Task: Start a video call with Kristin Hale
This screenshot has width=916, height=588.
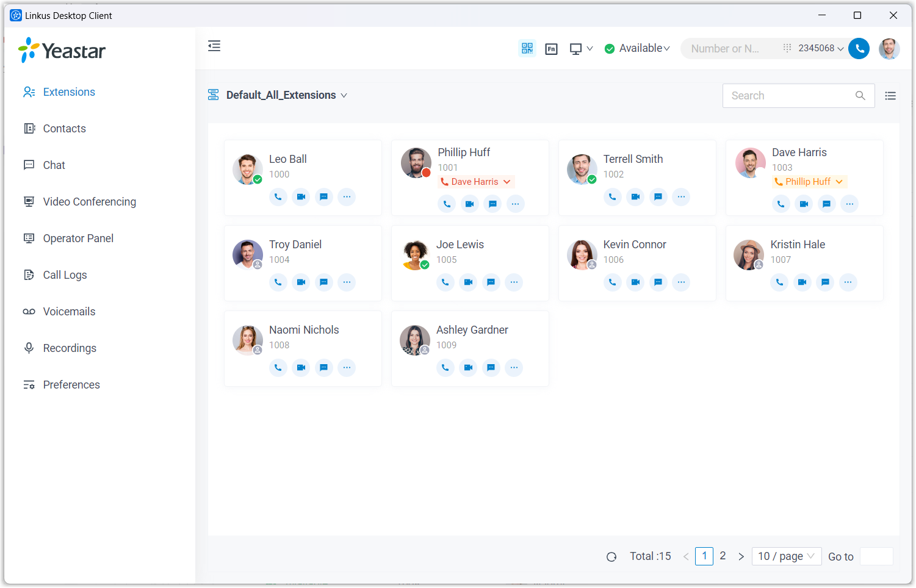Action: [802, 282]
